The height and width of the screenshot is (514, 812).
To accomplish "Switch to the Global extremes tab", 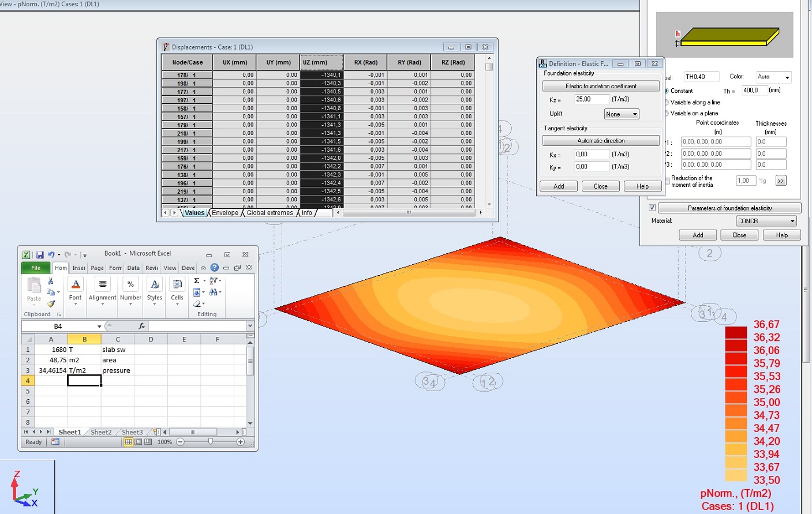I will [x=270, y=213].
